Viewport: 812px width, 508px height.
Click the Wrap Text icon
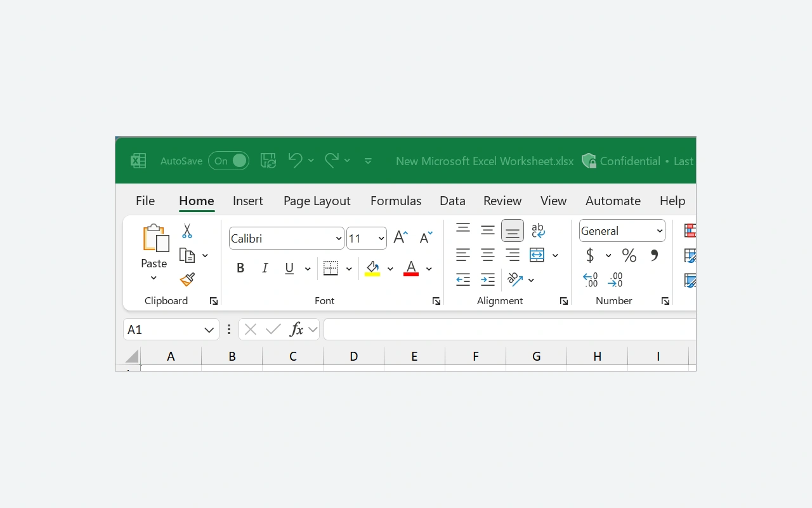[538, 231]
